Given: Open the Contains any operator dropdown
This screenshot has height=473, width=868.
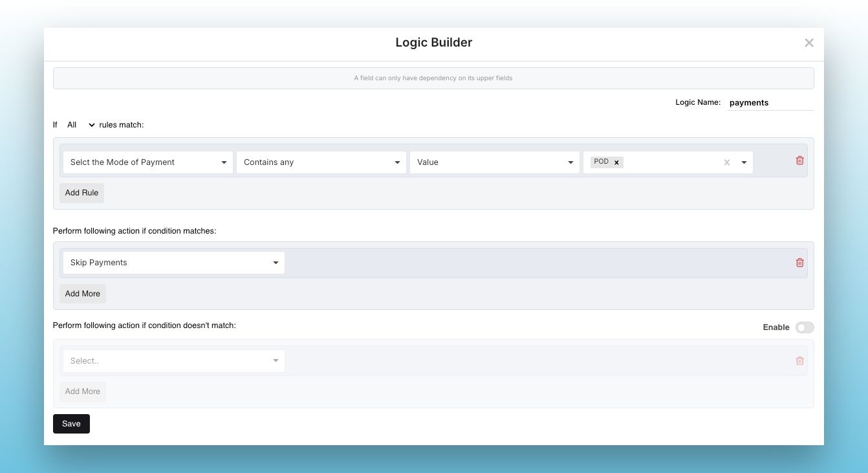Looking at the screenshot, I should coord(321,162).
